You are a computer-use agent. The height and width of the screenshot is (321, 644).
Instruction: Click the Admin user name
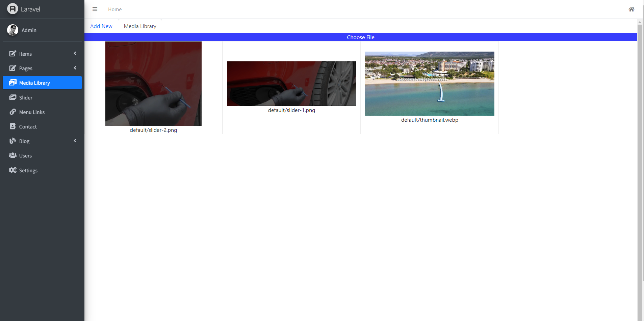29,30
